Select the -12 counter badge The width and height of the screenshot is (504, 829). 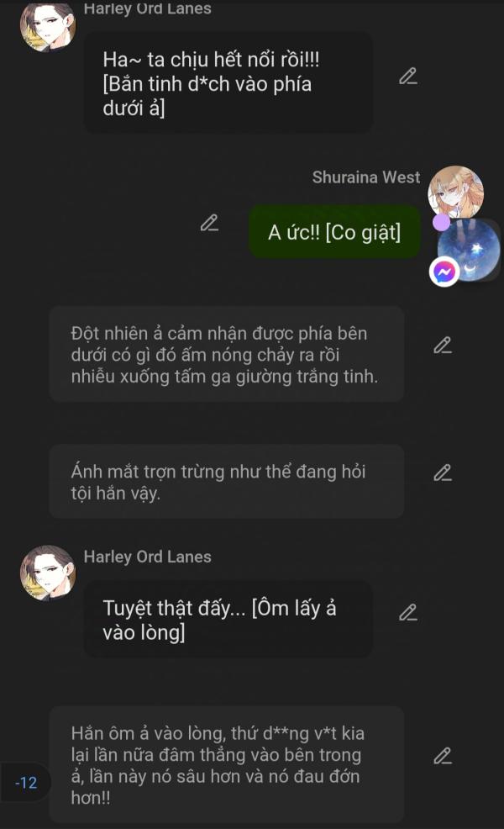tap(25, 783)
